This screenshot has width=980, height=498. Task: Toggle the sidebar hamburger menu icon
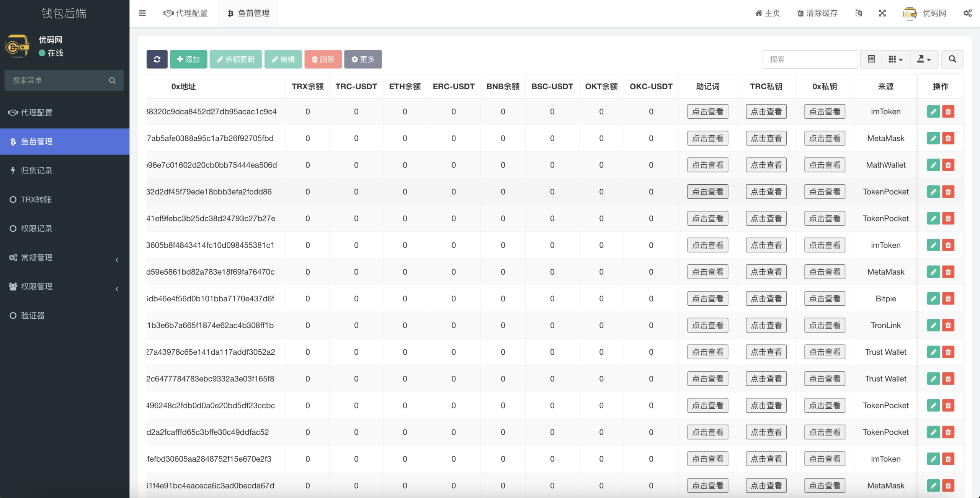(142, 13)
